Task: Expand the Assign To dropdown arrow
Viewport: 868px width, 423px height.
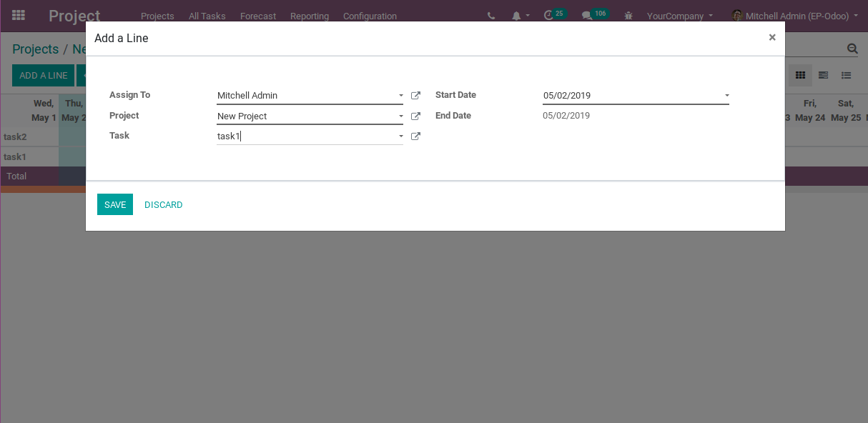Action: click(400, 96)
